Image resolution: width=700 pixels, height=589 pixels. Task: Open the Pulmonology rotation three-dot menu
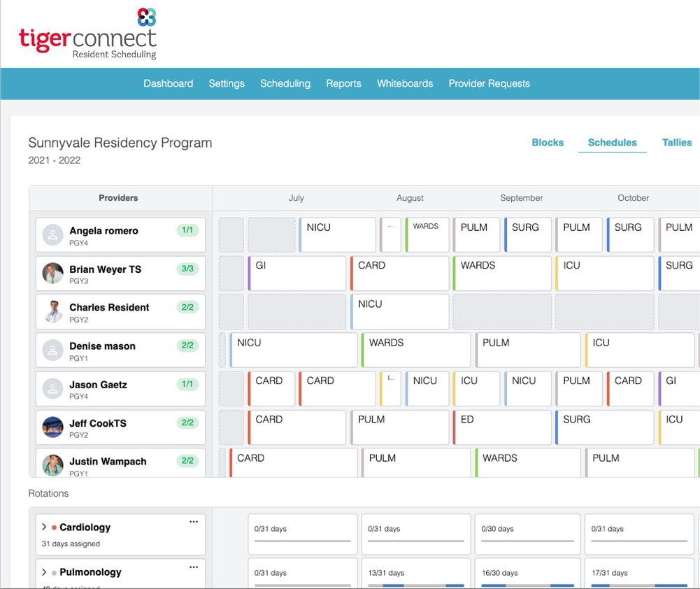(194, 567)
